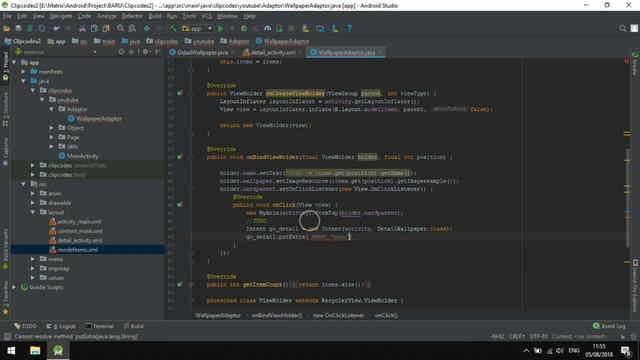Click the Help question mark icon
The height and width of the screenshot is (360, 640).
click(349, 29)
